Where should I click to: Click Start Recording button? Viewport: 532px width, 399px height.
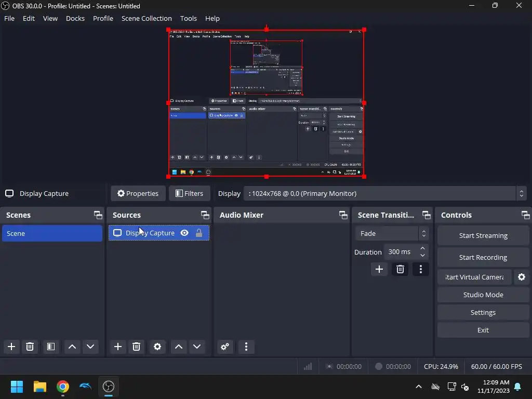[483, 257]
